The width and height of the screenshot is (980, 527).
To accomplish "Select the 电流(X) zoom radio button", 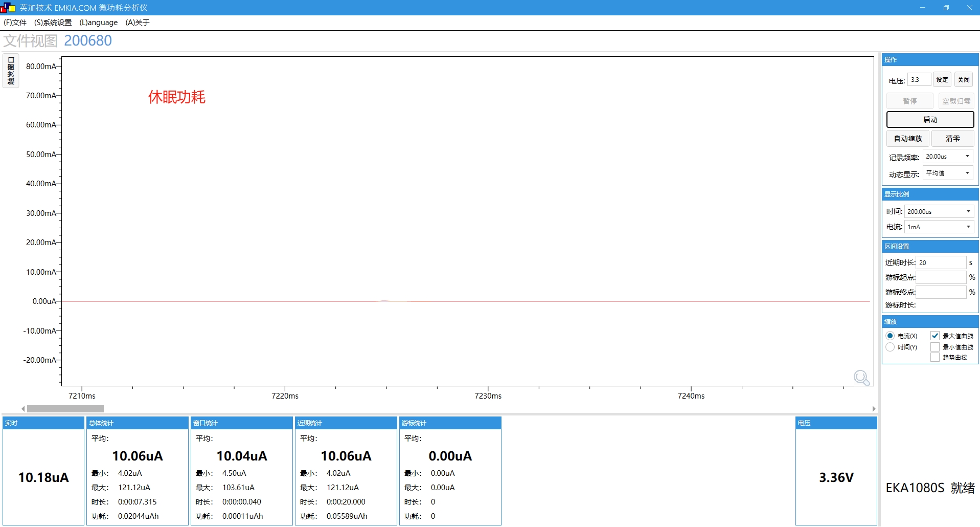I will [x=890, y=336].
